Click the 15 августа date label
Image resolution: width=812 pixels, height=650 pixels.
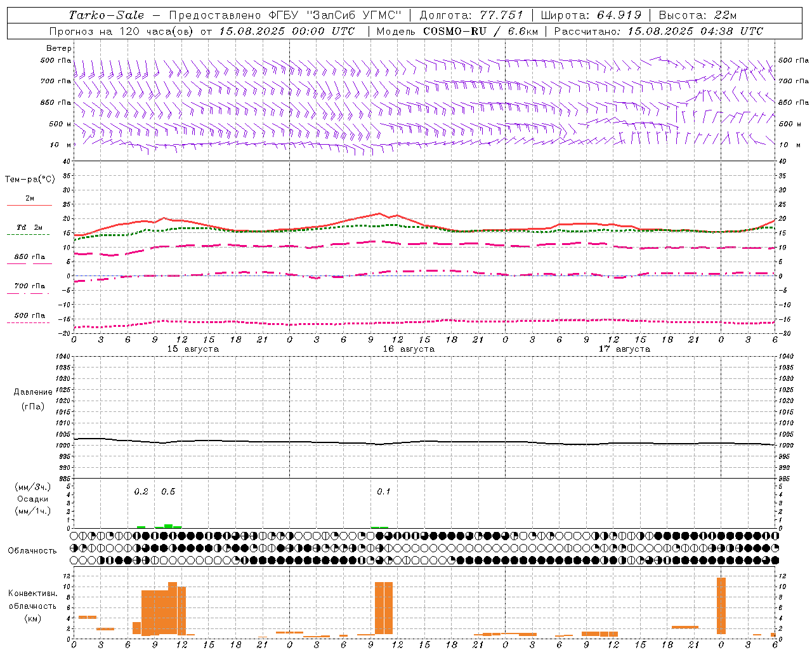click(193, 349)
